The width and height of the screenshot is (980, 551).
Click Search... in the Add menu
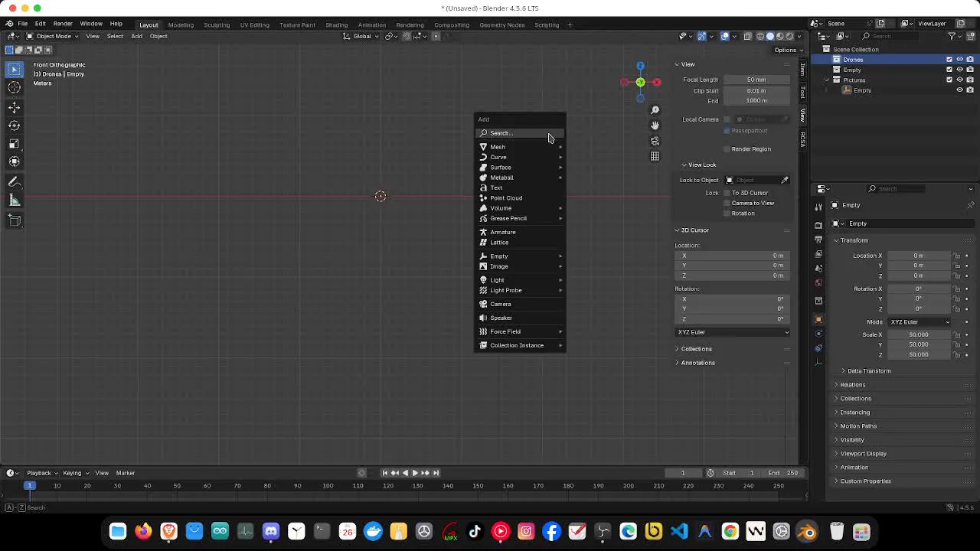[x=521, y=133]
